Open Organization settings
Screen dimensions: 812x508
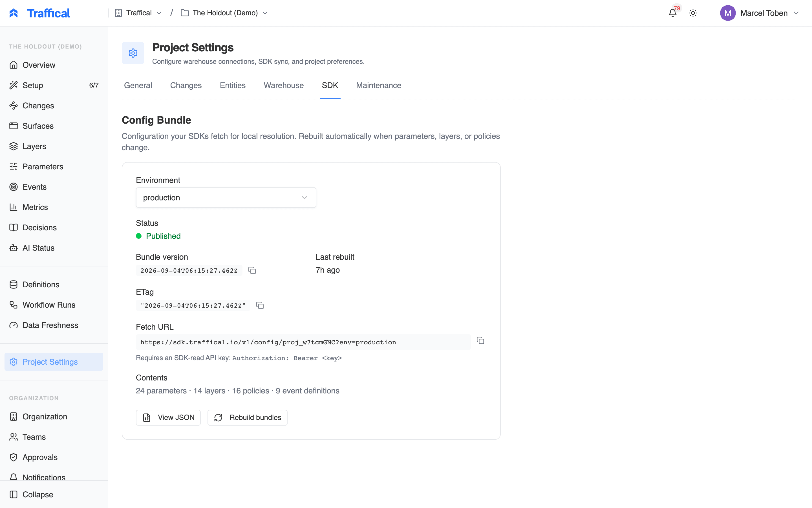pos(54,417)
